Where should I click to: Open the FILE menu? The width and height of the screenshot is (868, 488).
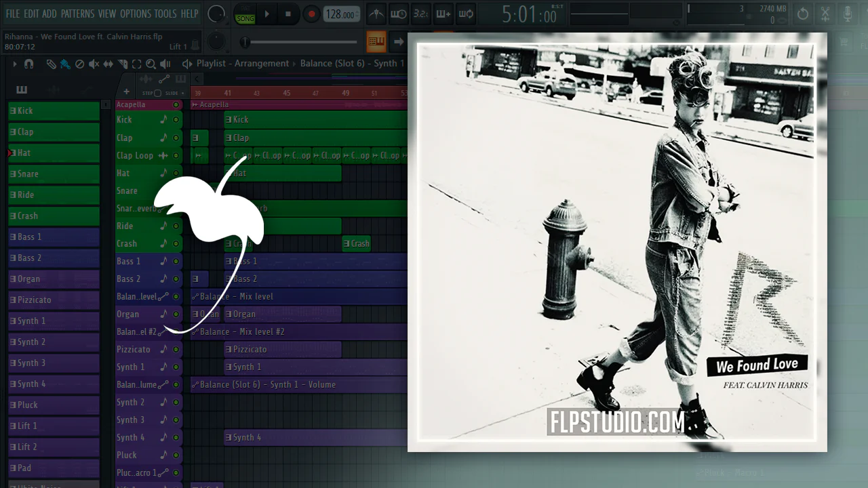pyautogui.click(x=12, y=14)
